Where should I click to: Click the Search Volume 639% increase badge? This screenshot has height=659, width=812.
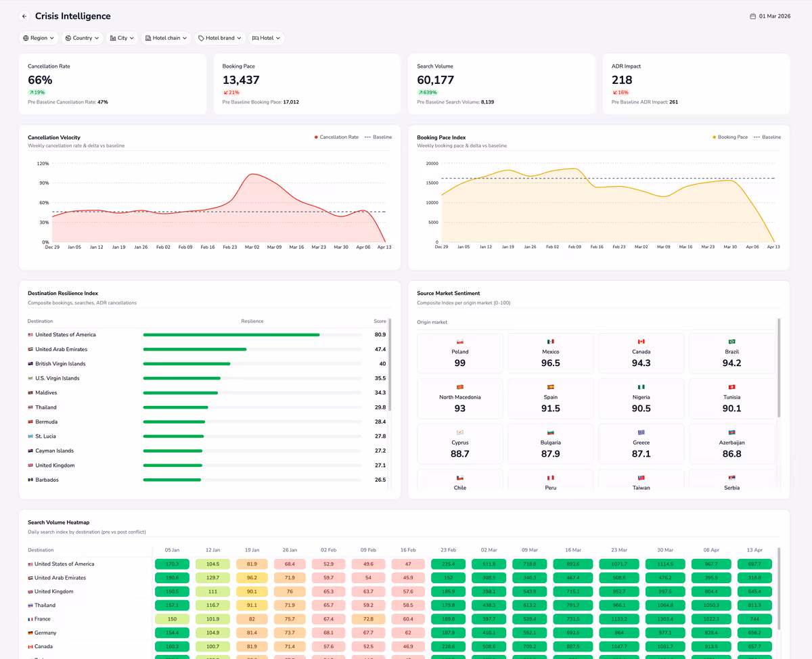(428, 93)
